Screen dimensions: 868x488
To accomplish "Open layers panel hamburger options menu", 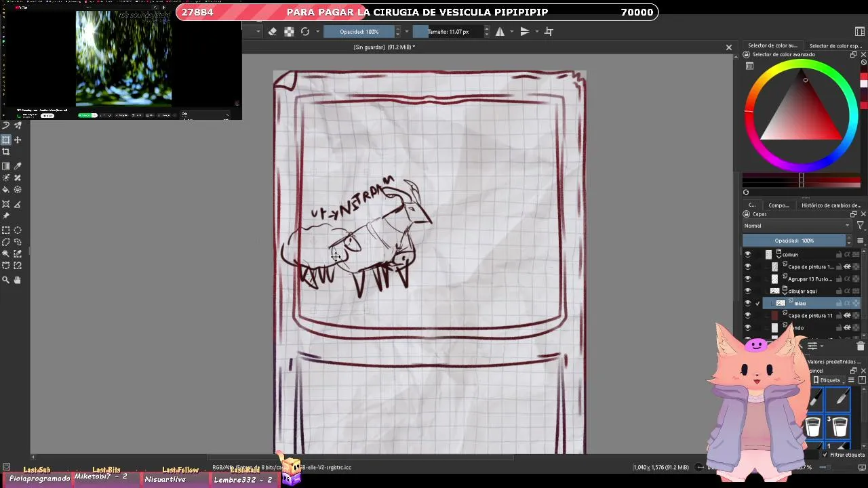I will pos(860,241).
